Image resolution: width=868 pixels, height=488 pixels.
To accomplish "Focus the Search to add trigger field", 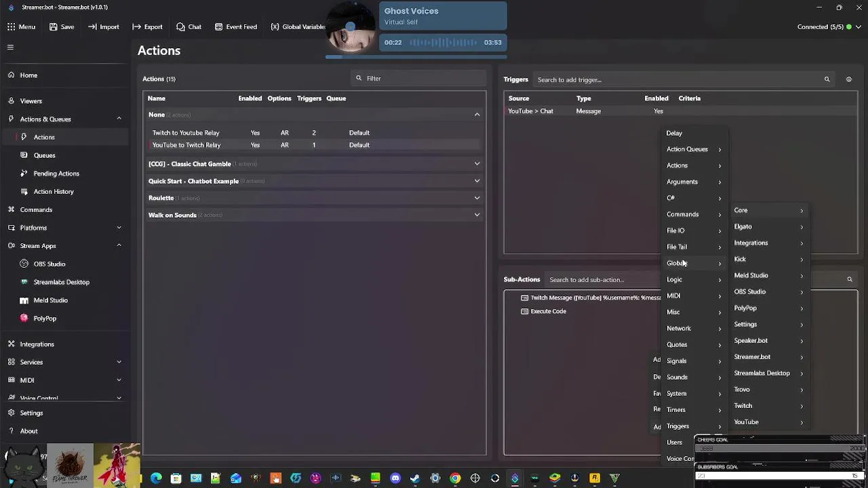I will (x=685, y=80).
